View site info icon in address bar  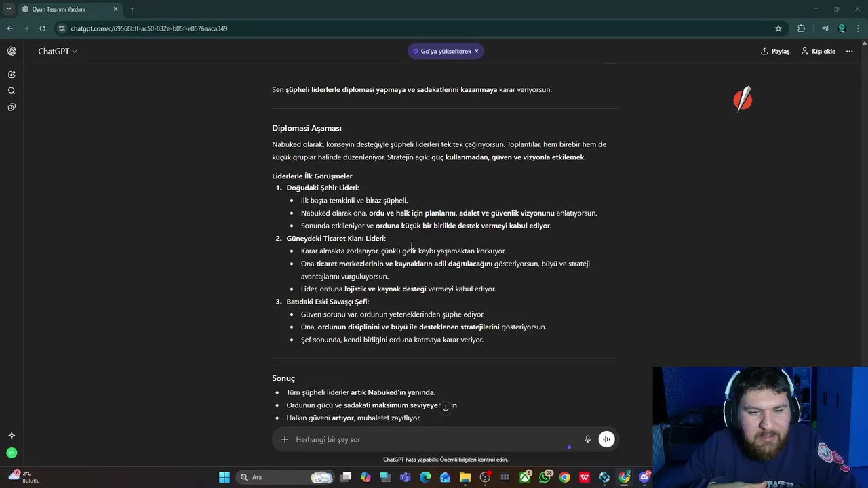tap(62, 28)
